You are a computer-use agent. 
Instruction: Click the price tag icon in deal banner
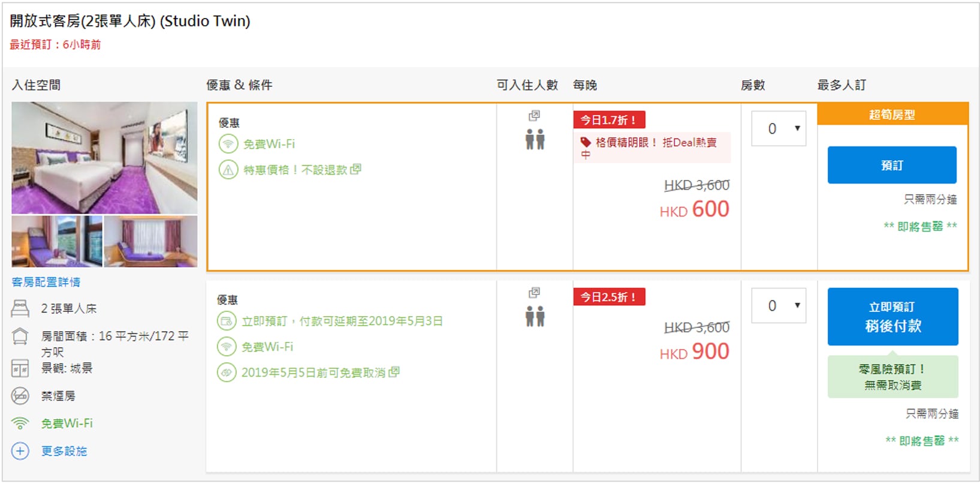pos(586,143)
